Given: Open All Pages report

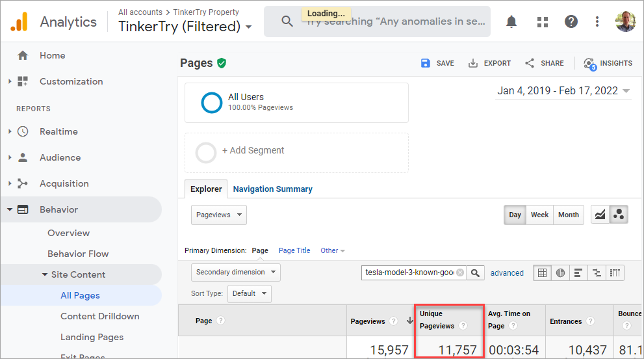Looking at the screenshot, I should 80,295.
